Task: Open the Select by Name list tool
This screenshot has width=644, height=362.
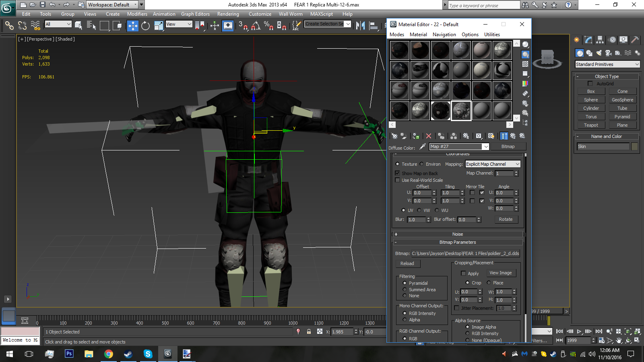Action: (91, 26)
